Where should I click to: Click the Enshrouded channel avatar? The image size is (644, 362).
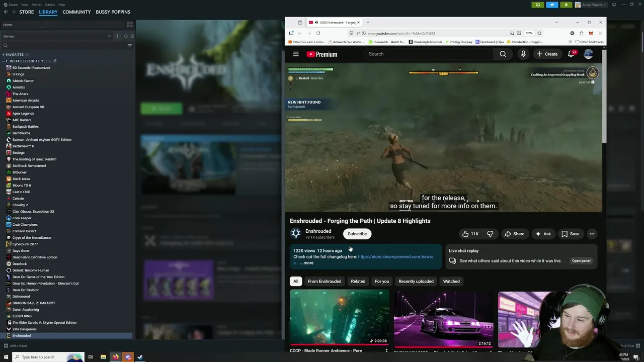coord(295,234)
